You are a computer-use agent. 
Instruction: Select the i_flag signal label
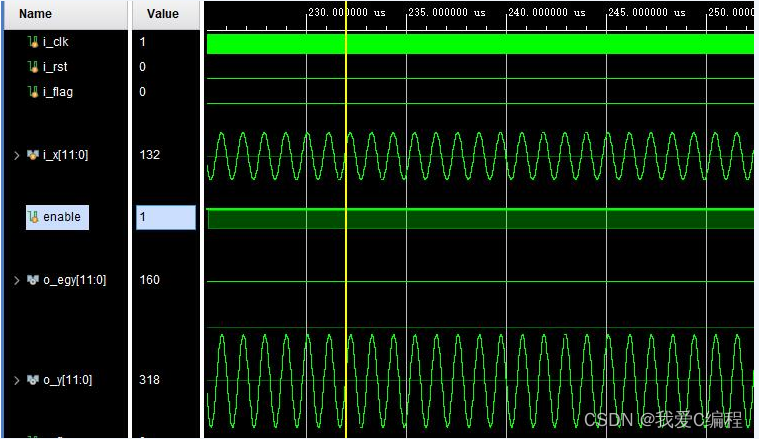58,92
